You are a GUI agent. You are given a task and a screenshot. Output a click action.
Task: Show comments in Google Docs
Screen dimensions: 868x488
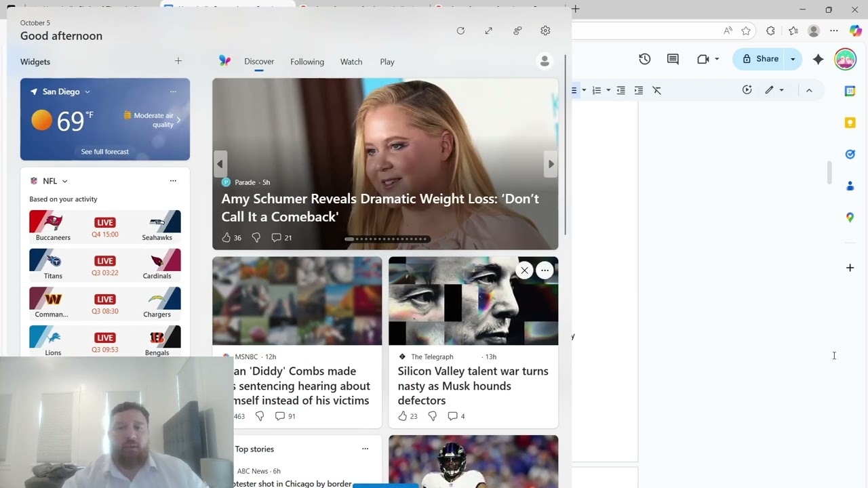point(673,59)
